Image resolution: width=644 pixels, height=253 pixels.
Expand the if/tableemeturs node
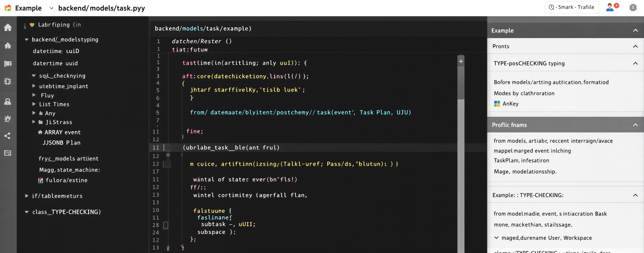(x=26, y=196)
